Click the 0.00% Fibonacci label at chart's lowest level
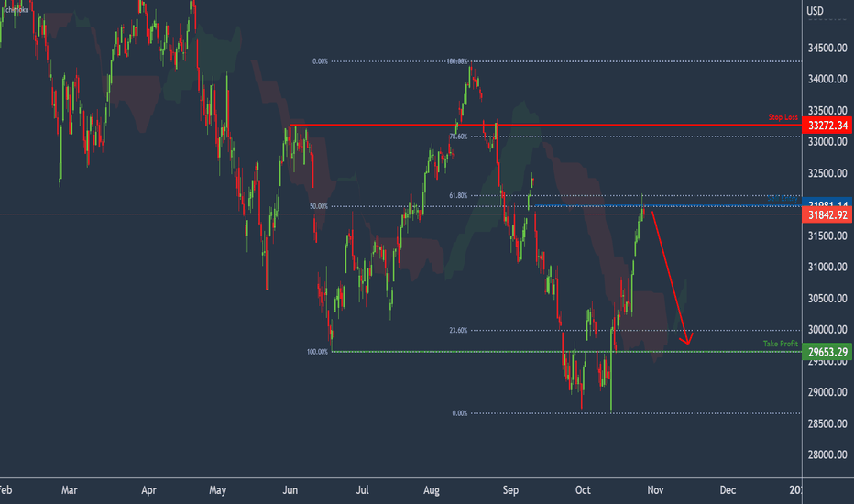 (460, 413)
